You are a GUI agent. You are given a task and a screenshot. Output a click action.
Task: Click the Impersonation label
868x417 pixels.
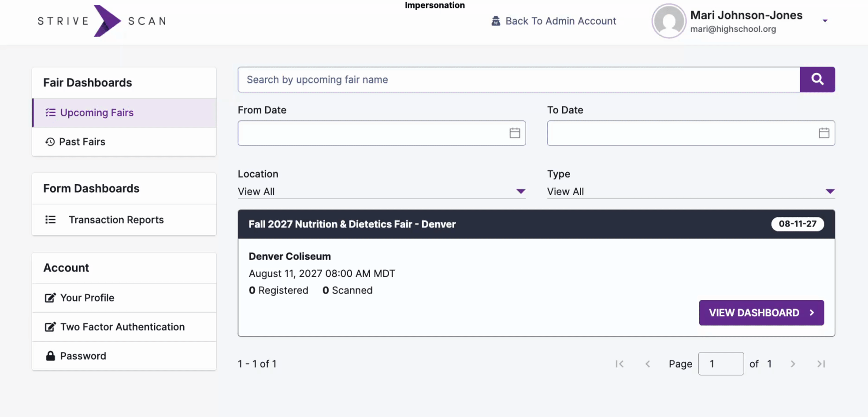click(x=435, y=5)
